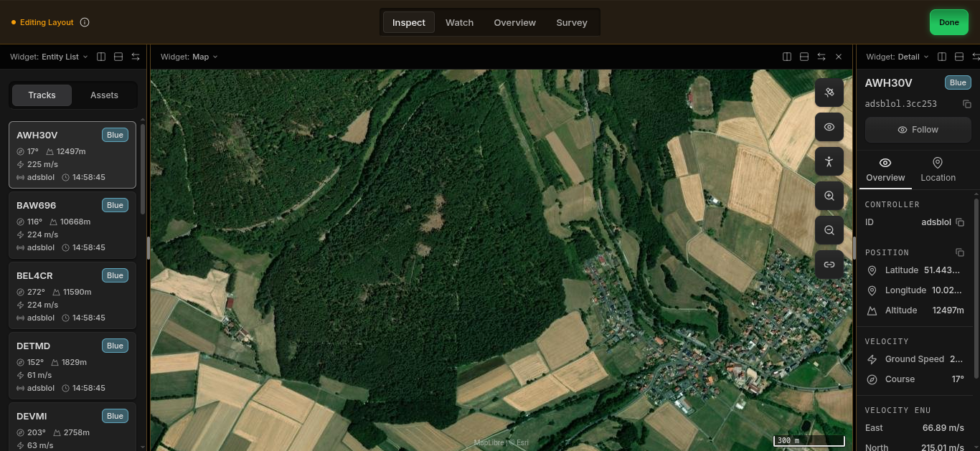Open the Location tab in the detail panel
The height and width of the screenshot is (451, 980).
click(x=938, y=170)
